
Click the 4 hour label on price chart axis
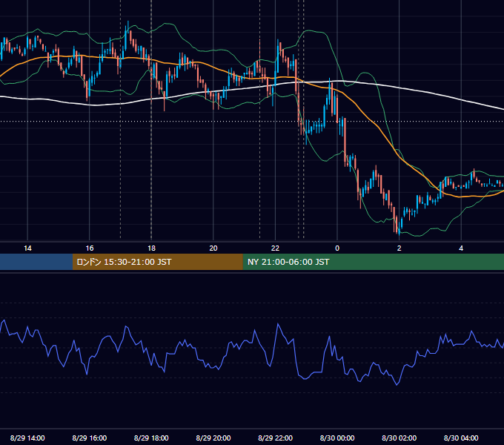tap(461, 248)
